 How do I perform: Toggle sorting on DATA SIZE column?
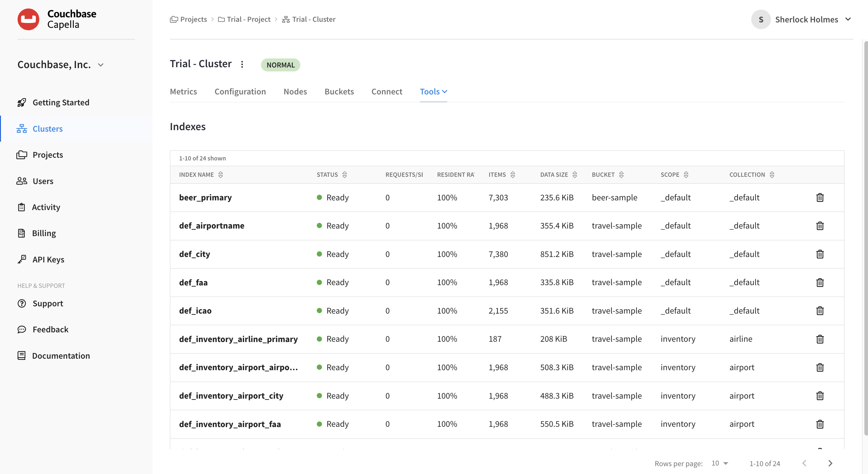tap(575, 175)
